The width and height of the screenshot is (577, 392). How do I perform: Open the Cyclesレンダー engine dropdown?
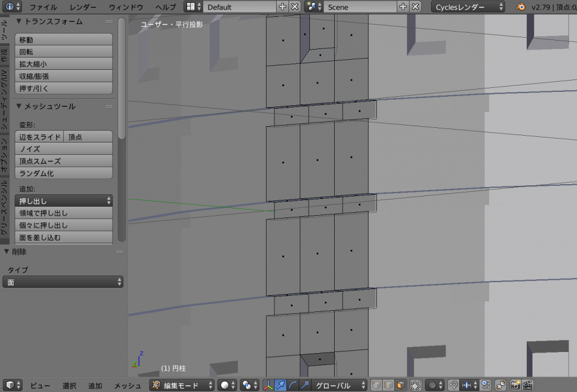point(468,7)
